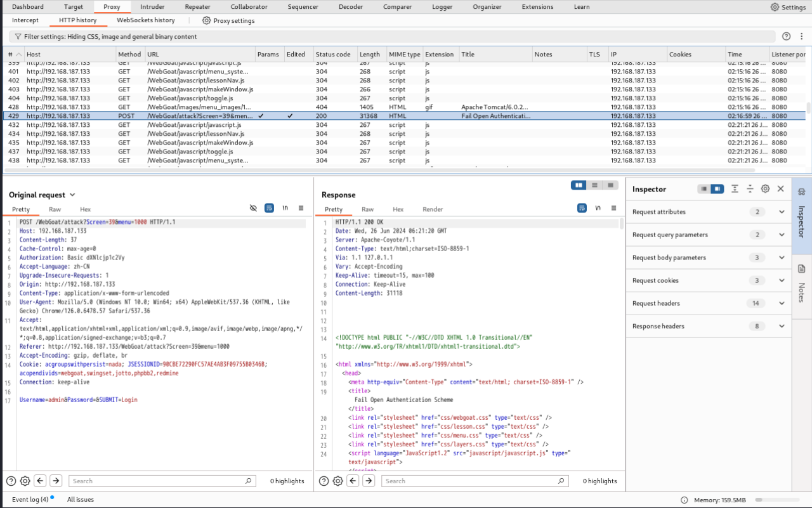This screenshot has width=812, height=508.
Task: Expand Response headers section
Action: (x=782, y=326)
